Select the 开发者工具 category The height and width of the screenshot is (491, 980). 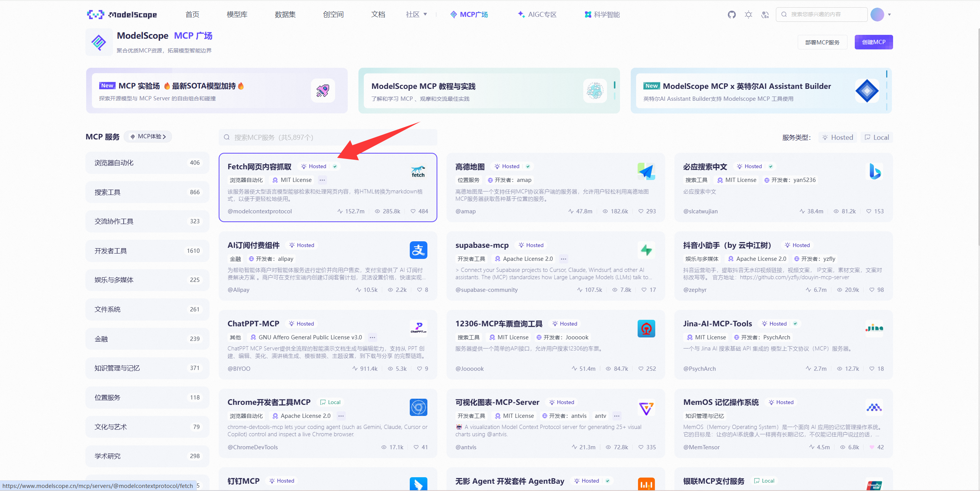pos(147,251)
